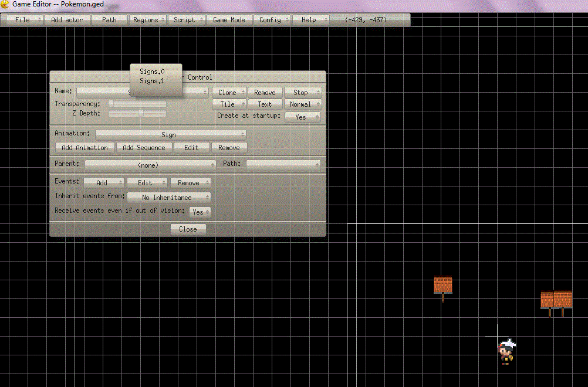The height and width of the screenshot is (387, 588).
Task: Open the Events Remove dropdown
Action: click(191, 182)
